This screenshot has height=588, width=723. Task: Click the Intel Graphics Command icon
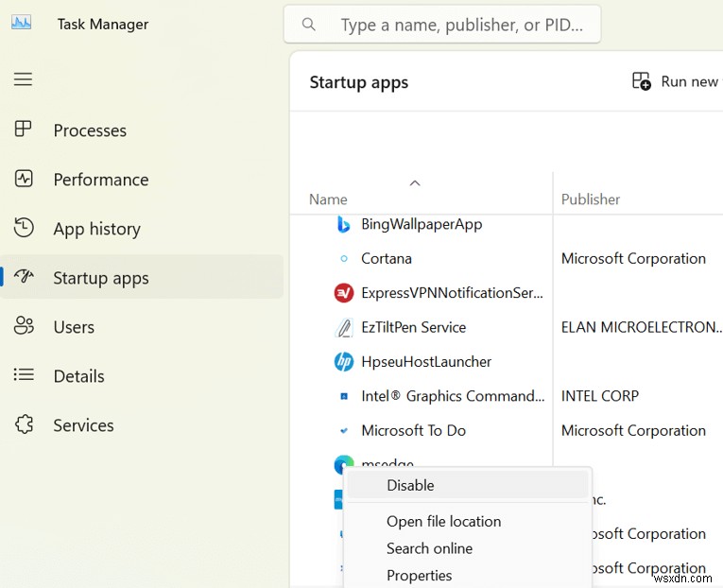pyautogui.click(x=343, y=396)
